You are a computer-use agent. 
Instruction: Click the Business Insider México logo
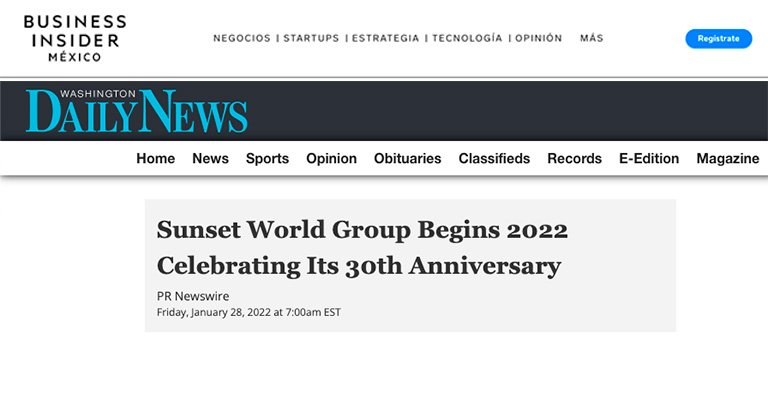tap(75, 38)
